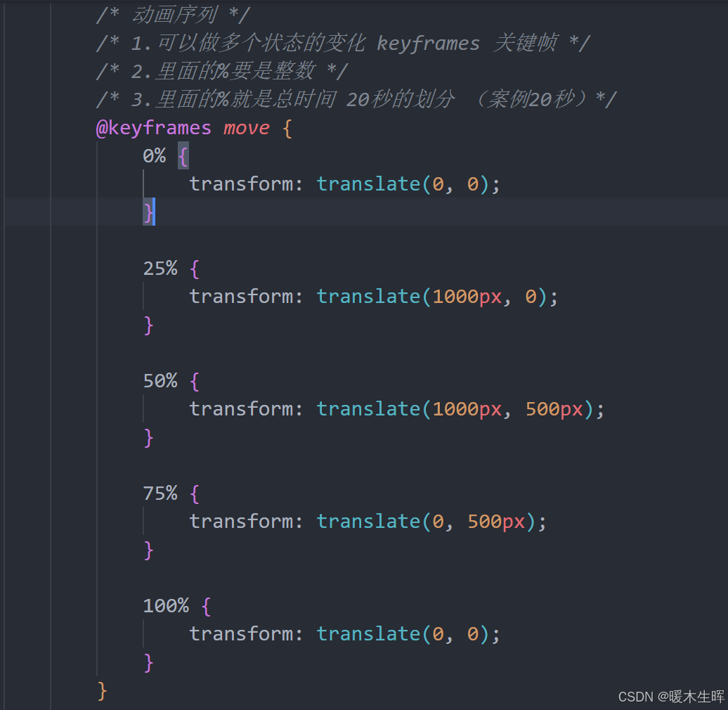728x710 pixels.
Task: Click the opening brace after 'move'
Action: 287,128
